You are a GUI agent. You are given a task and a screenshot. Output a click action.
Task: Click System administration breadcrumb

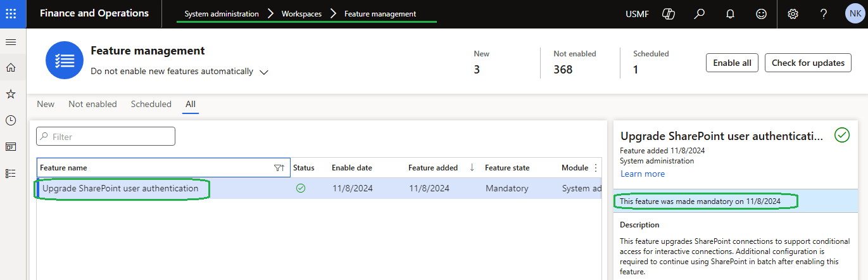coord(222,13)
